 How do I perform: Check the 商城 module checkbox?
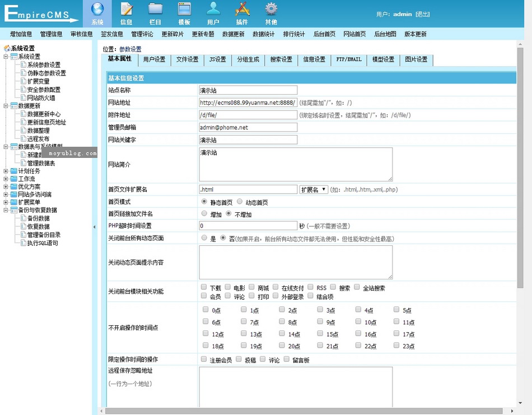pos(251,287)
